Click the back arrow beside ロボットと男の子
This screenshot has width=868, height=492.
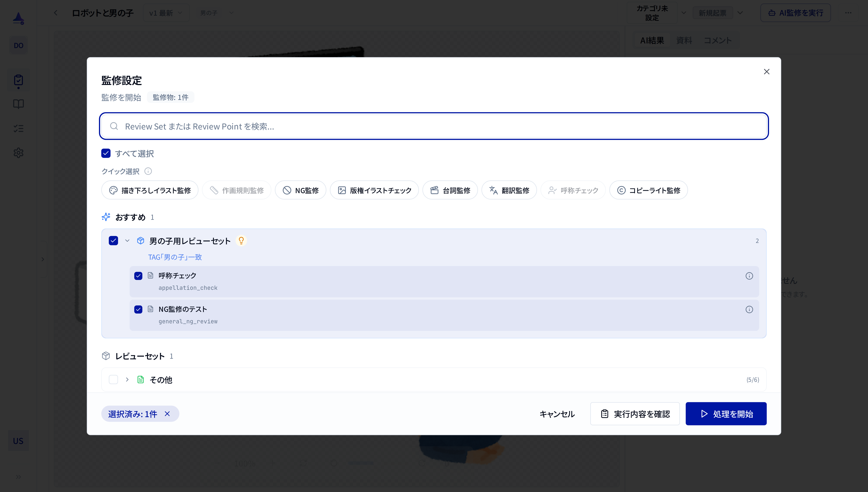[x=56, y=13]
